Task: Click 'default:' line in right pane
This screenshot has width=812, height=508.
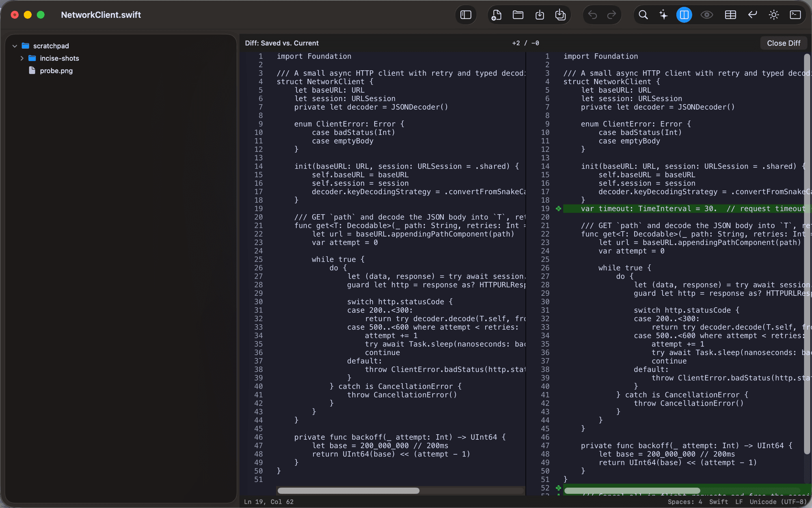Action: (651, 369)
